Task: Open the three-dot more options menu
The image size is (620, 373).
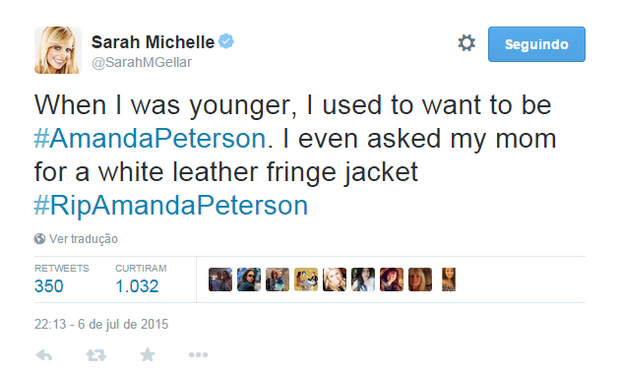Action: tap(198, 355)
